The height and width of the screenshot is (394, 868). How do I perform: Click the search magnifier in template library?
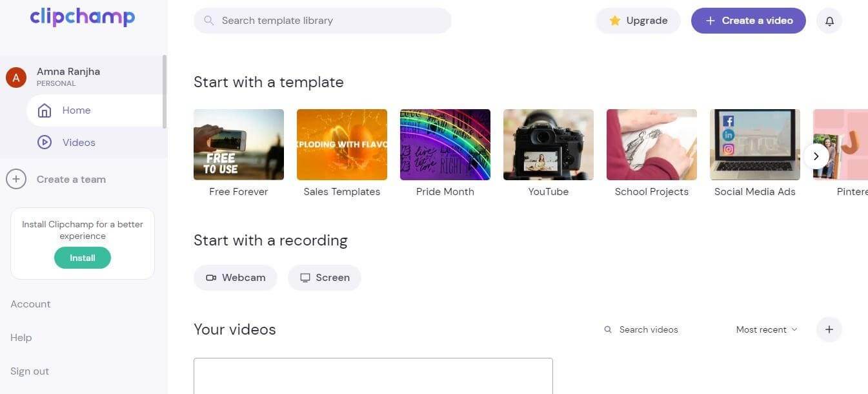(209, 21)
